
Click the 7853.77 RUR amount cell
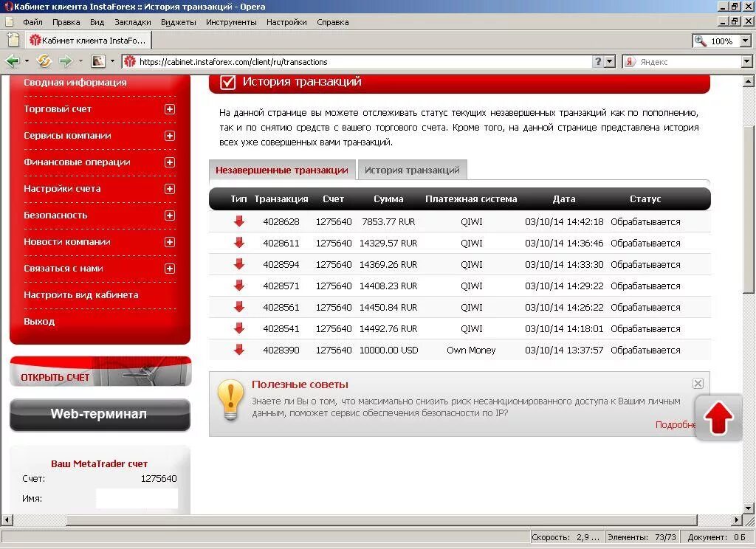tap(388, 222)
